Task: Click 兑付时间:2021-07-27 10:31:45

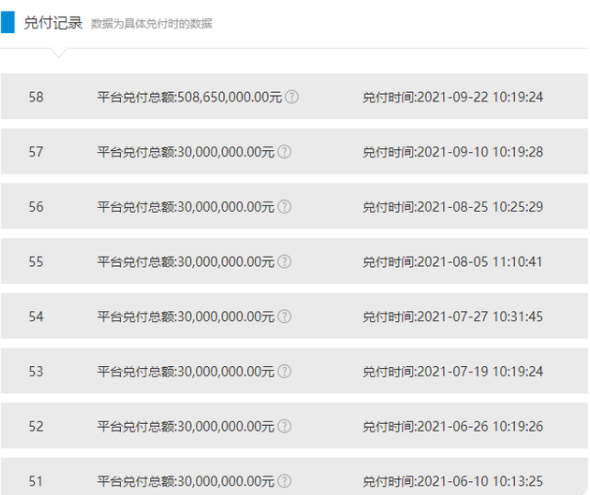Action: (x=453, y=317)
